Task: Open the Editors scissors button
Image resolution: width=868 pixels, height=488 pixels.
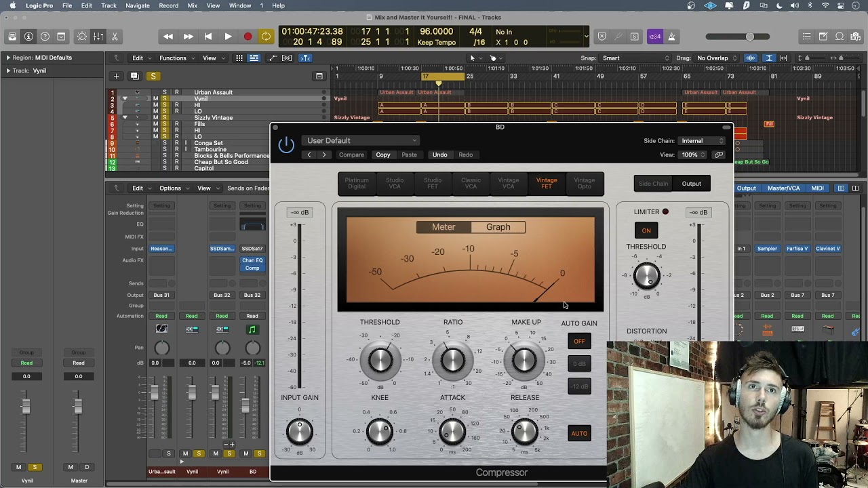Action: pyautogui.click(x=115, y=37)
